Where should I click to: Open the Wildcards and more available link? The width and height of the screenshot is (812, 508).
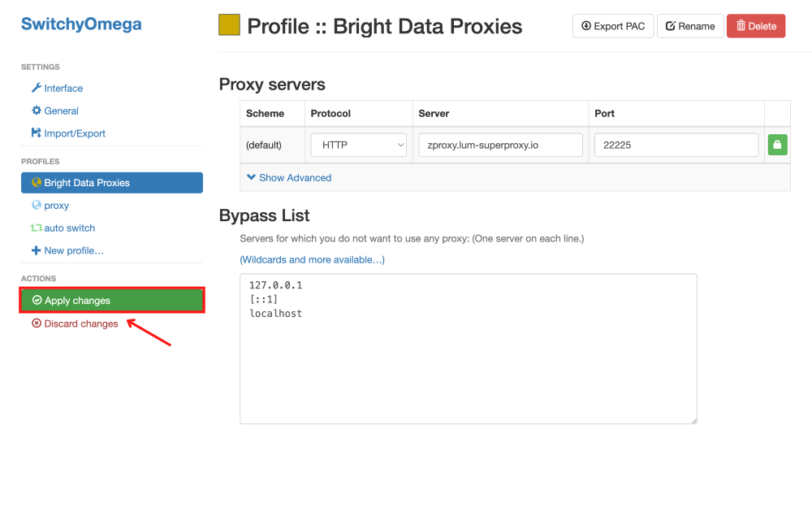313,259
